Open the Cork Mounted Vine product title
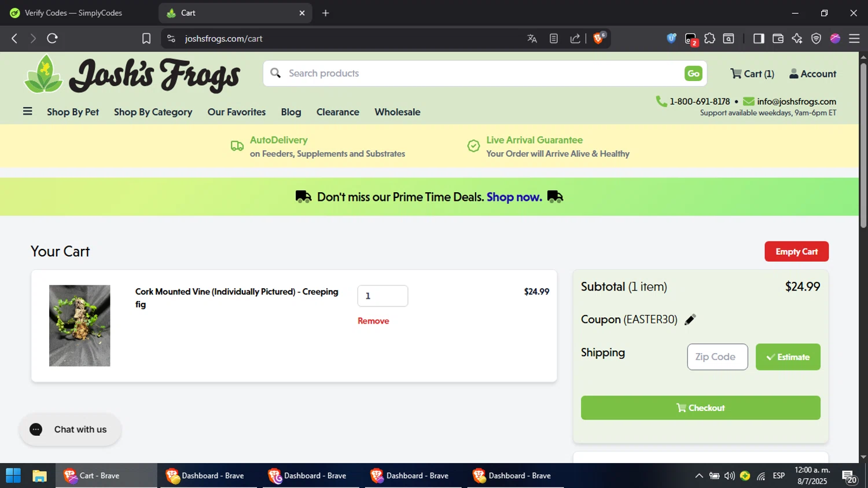 point(237,298)
